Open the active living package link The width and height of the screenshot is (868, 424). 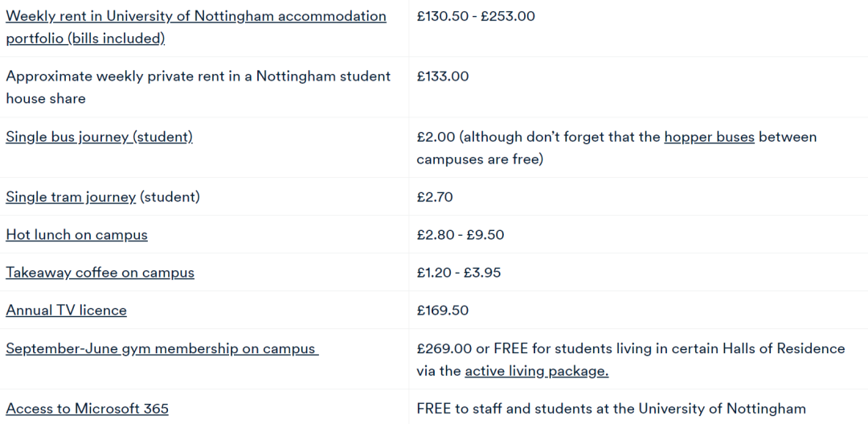(x=536, y=371)
